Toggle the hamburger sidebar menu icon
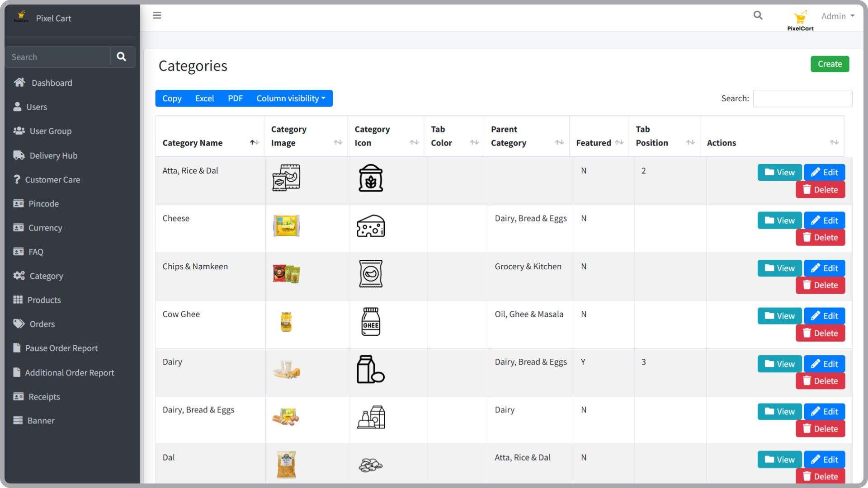This screenshot has height=488, width=868. click(157, 15)
